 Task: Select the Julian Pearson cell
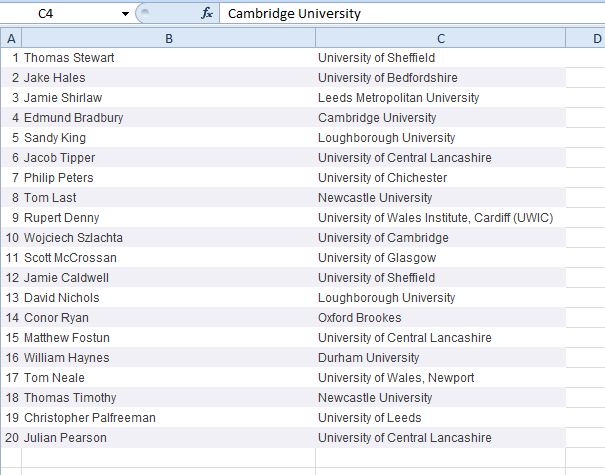(x=169, y=438)
